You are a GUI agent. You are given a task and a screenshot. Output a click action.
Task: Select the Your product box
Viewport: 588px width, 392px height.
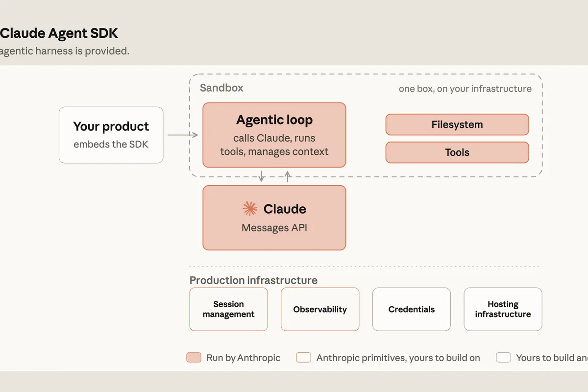click(111, 135)
